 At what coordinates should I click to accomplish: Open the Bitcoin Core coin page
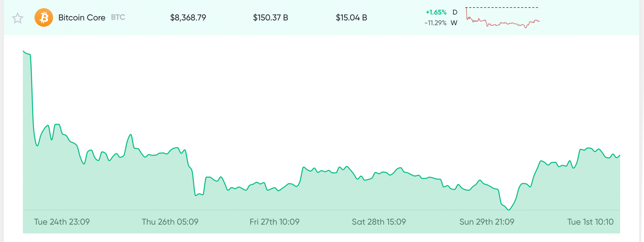pos(82,17)
